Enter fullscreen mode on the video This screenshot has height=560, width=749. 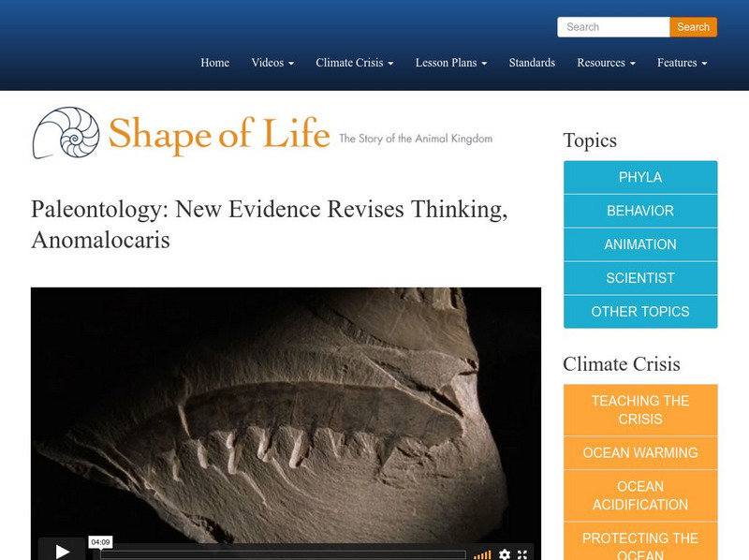521,554
